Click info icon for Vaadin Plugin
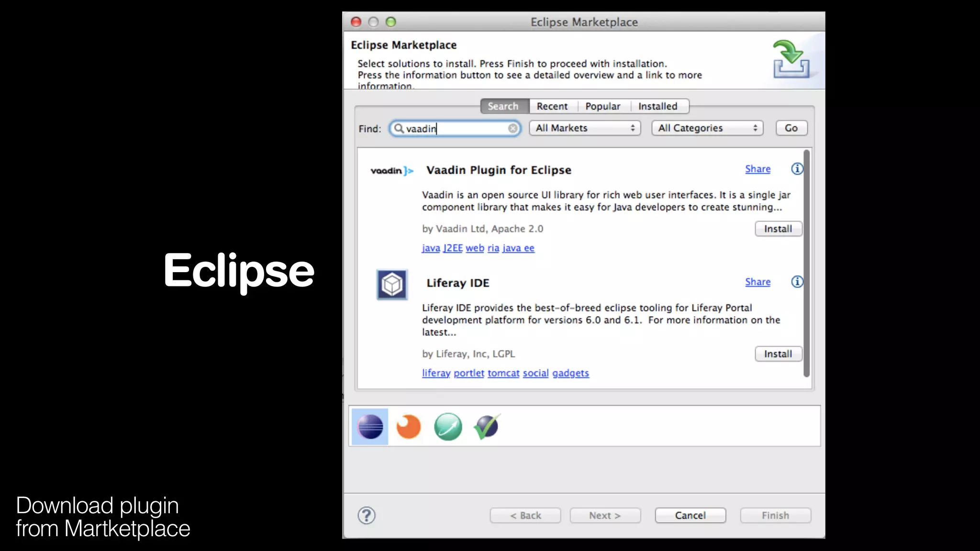This screenshot has height=551, width=980. click(797, 169)
